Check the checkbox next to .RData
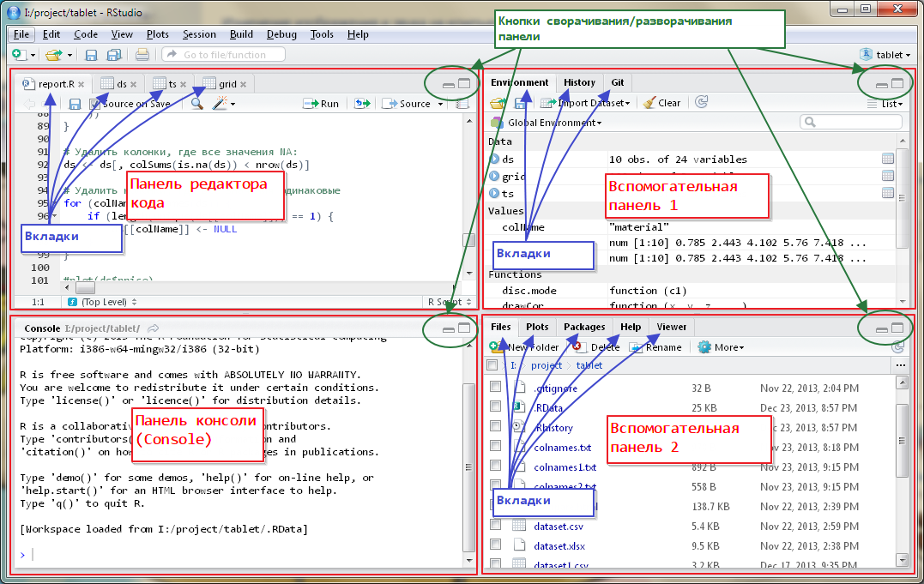Image resolution: width=924 pixels, height=584 pixels. point(495,406)
